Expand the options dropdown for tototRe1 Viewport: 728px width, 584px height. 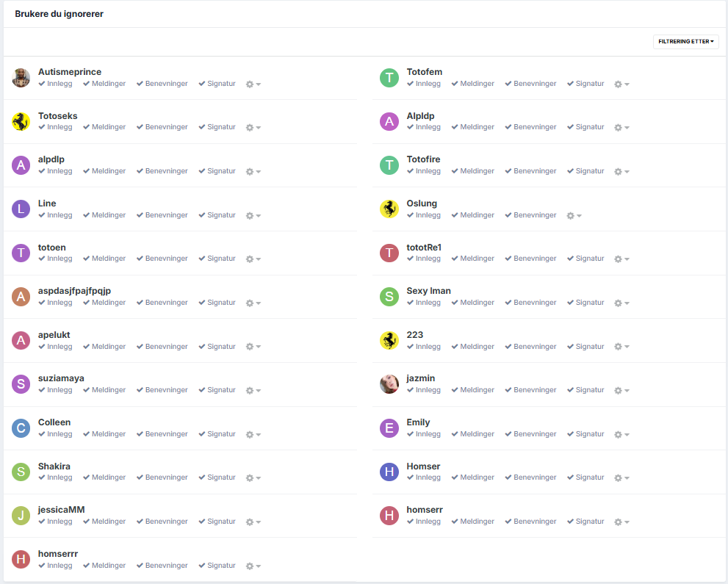click(621, 259)
